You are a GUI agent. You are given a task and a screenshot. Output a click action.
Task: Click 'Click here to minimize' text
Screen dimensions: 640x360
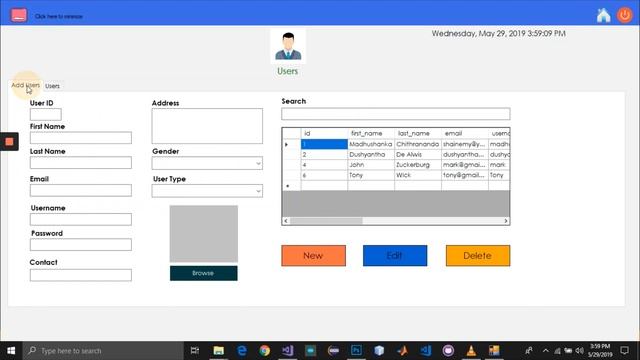pos(59,16)
